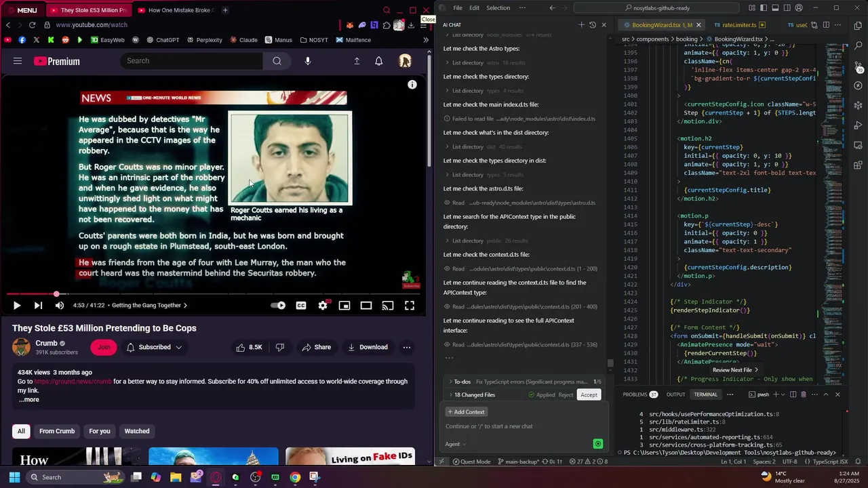868x488 pixels.
Task: Click Share button under video
Action: click(317, 347)
